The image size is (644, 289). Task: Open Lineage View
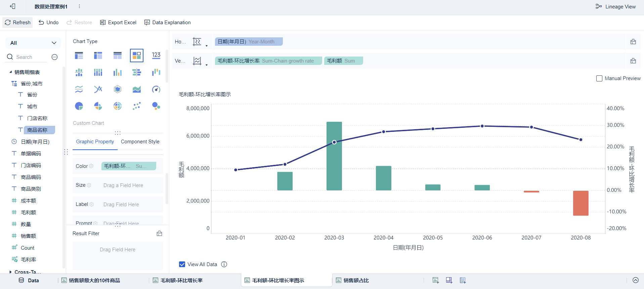tap(615, 7)
